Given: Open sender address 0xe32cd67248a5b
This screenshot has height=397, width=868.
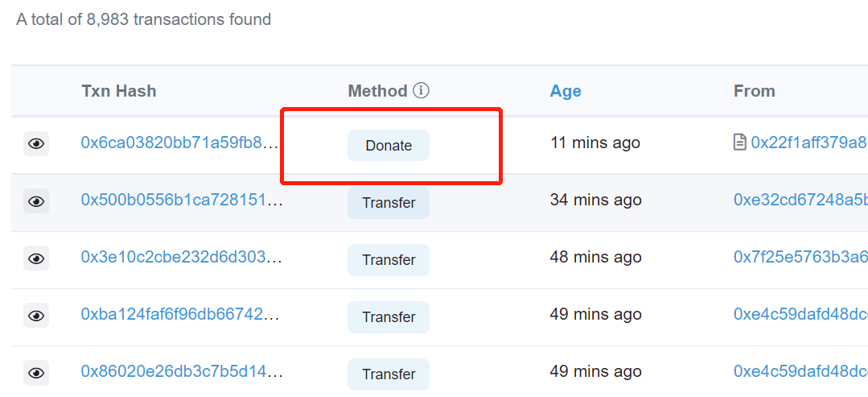Looking at the screenshot, I should pos(800,201).
